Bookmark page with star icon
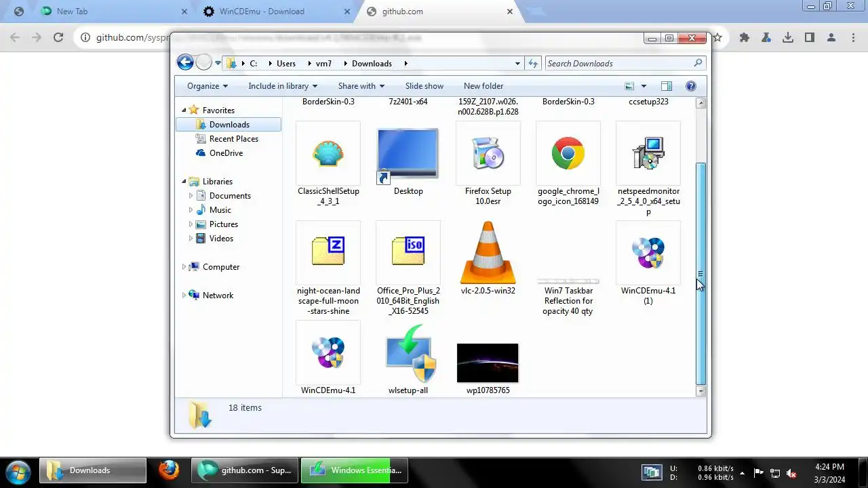This screenshot has width=868, height=488. (x=717, y=38)
